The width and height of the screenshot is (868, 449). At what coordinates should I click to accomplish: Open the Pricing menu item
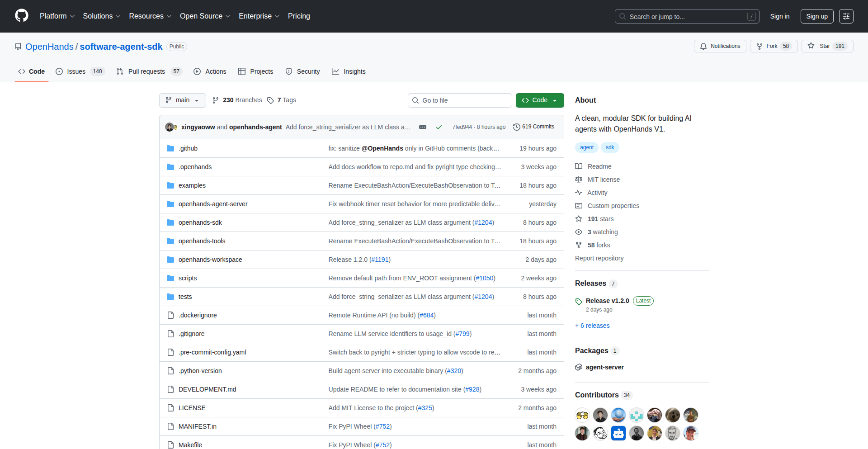[x=299, y=16]
